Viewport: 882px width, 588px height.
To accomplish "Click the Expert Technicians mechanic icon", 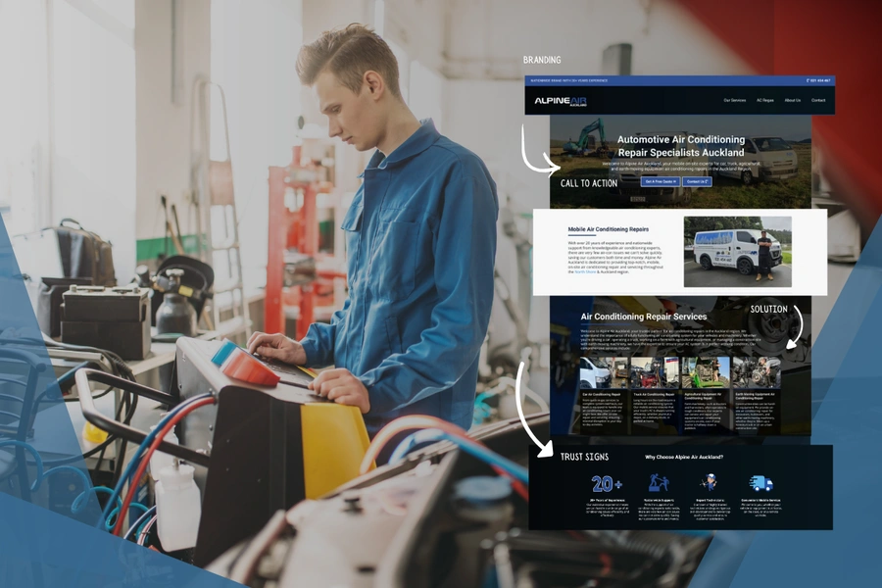I will pyautogui.click(x=709, y=483).
